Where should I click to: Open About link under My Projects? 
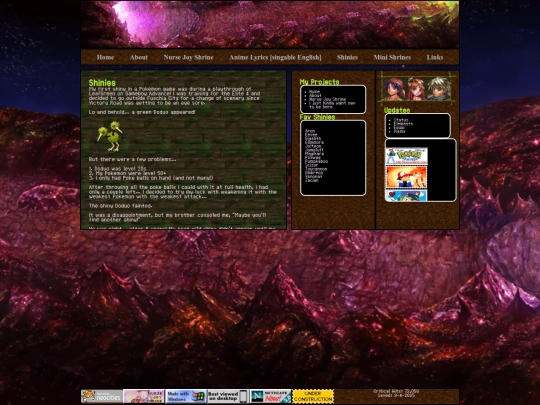pyautogui.click(x=315, y=95)
